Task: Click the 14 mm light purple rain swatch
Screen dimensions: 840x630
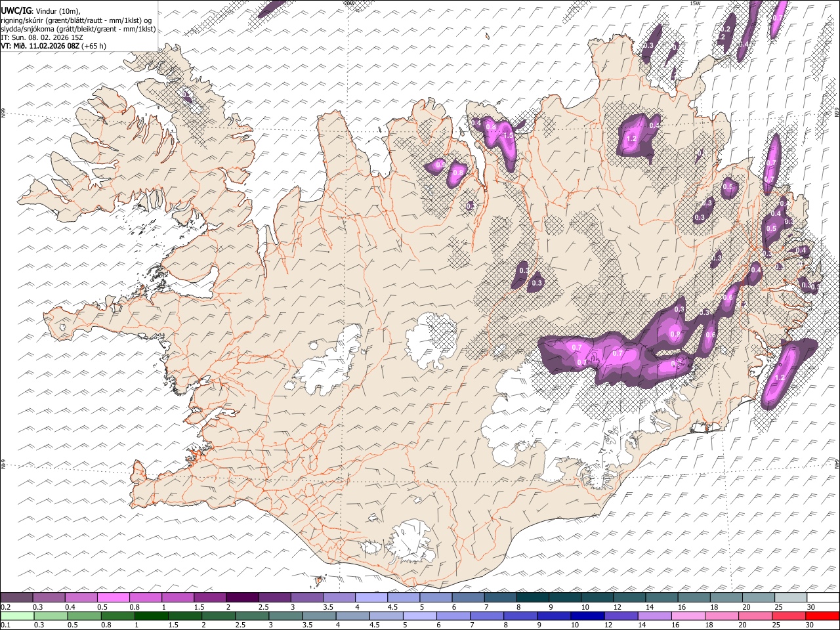Action: click(x=654, y=616)
